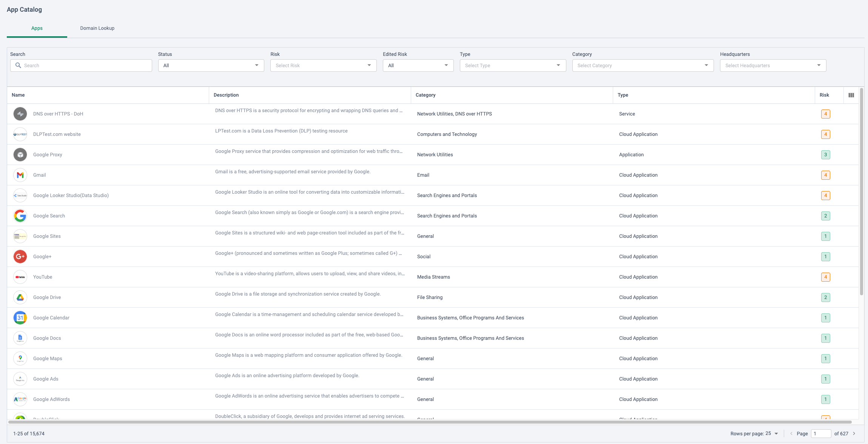Screen dimensions: 868x444
Task: Click the DNS over HTTPS app icon
Action: click(x=20, y=114)
